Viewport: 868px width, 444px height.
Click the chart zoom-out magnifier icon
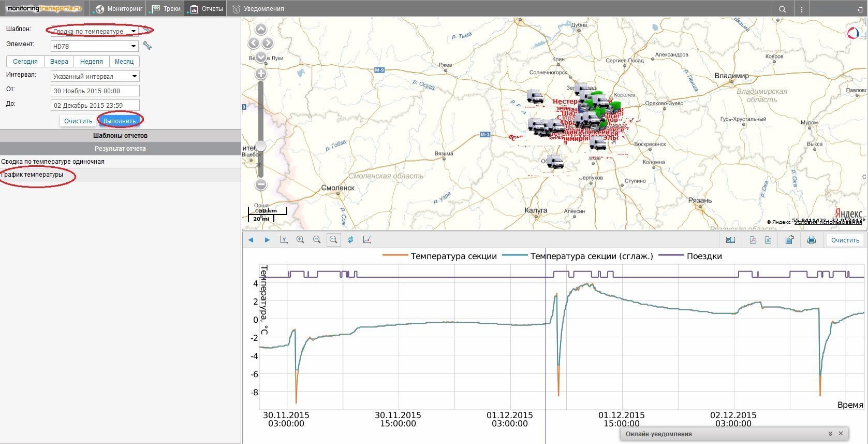pyautogui.click(x=317, y=240)
